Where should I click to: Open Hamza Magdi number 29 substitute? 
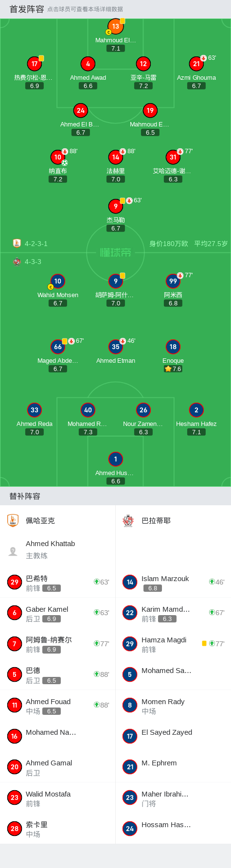173,643
